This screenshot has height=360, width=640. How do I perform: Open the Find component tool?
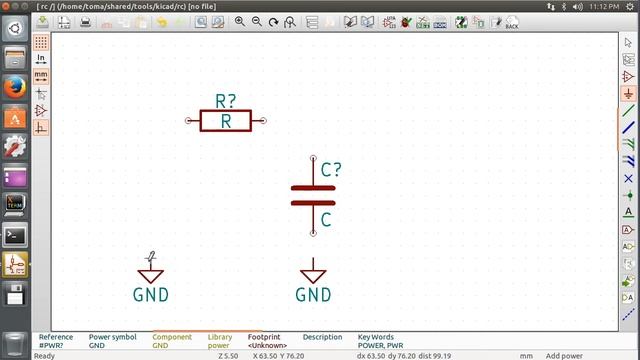pos(200,22)
